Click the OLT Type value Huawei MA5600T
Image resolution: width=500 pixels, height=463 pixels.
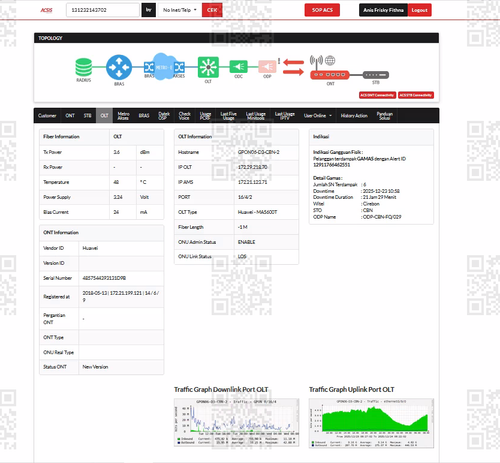coord(257,212)
